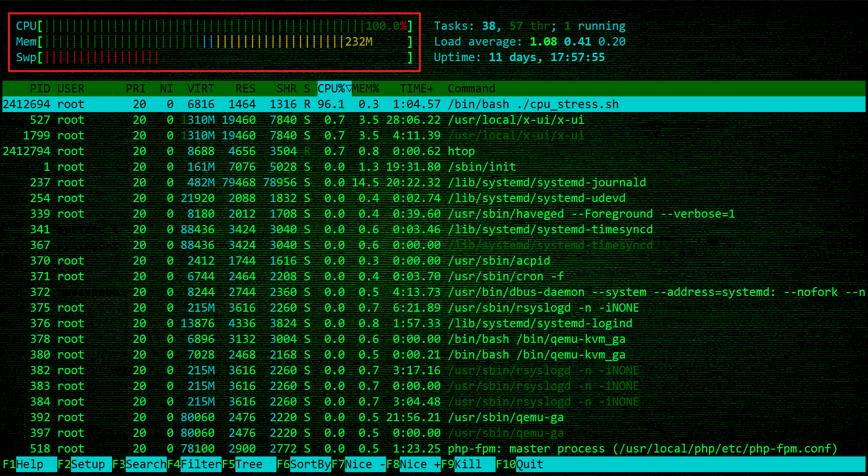Click the F1 Help function key
This screenshot has height=476, width=868.
coord(29,464)
